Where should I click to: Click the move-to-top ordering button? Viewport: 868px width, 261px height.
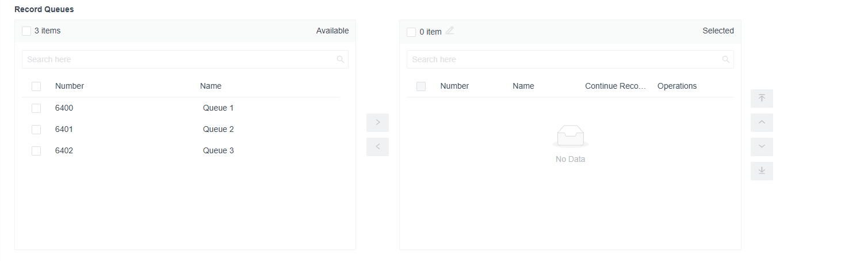click(x=762, y=99)
